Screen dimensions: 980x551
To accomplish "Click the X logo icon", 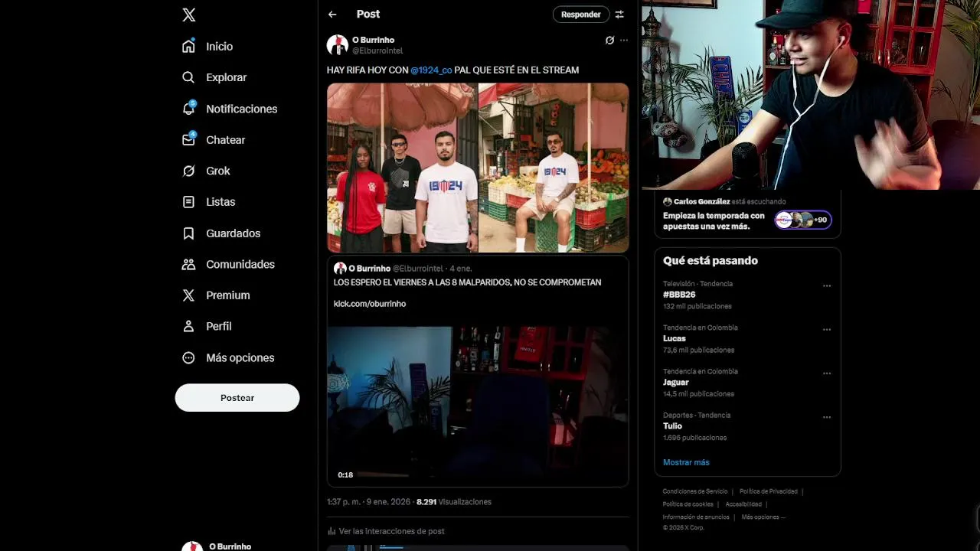I will [189, 15].
